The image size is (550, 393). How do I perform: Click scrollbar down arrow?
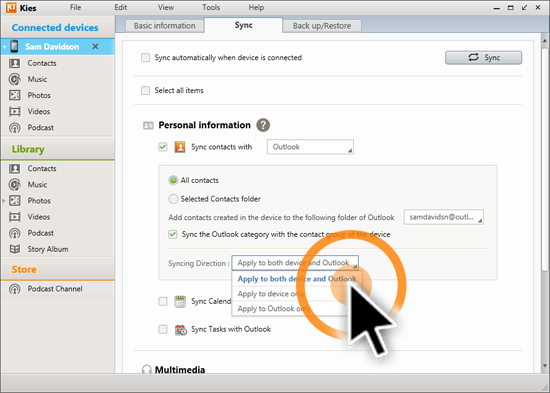[x=544, y=366]
